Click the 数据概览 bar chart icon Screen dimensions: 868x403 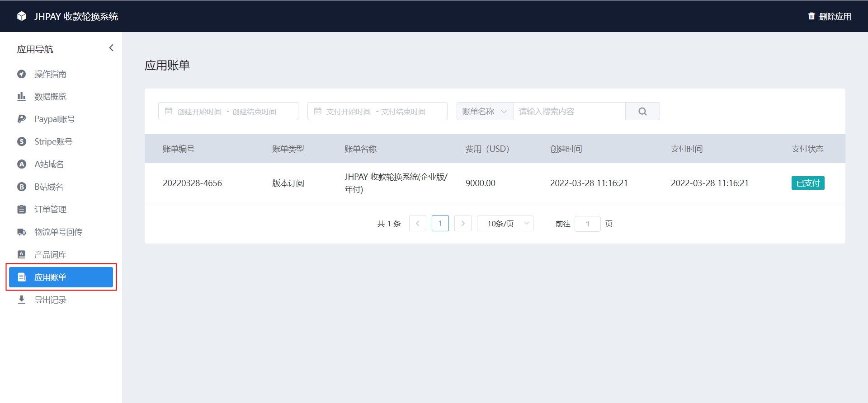(x=22, y=97)
